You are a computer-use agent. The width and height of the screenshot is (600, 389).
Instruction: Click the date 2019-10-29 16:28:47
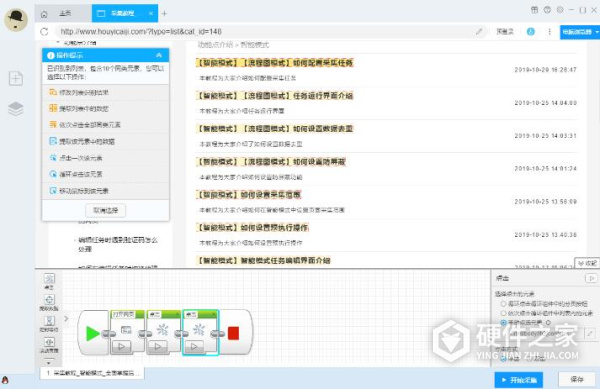[x=545, y=70]
